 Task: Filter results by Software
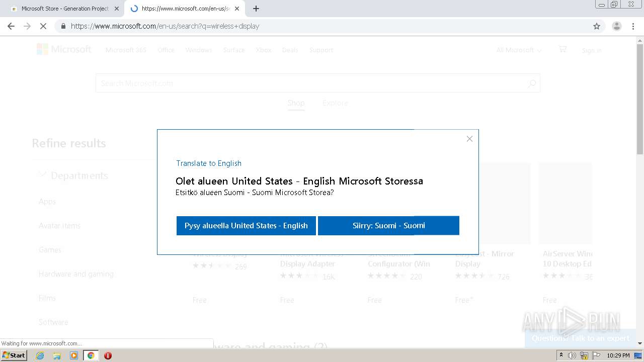53,322
